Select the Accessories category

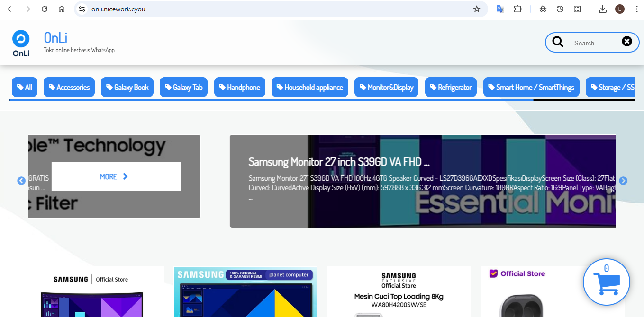[x=69, y=87]
